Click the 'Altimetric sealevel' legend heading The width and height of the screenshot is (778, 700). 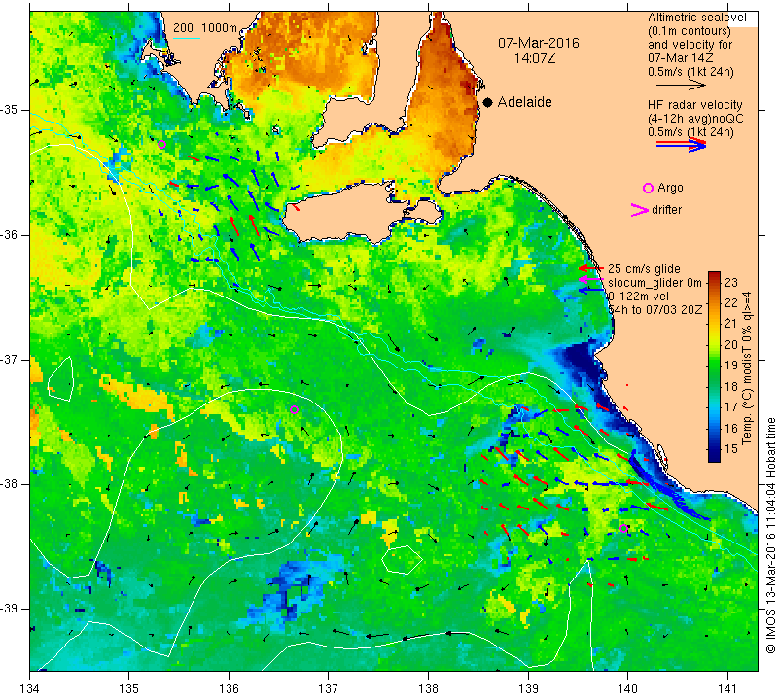(x=697, y=17)
